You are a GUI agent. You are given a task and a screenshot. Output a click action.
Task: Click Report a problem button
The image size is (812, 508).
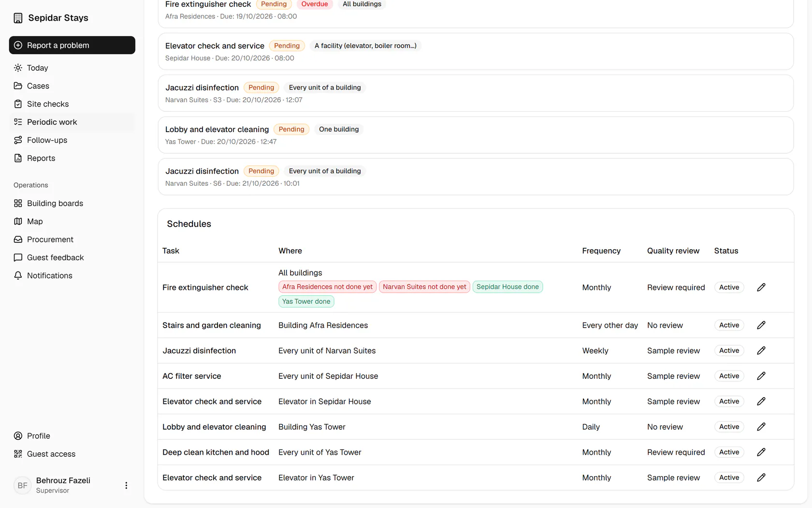coord(72,45)
